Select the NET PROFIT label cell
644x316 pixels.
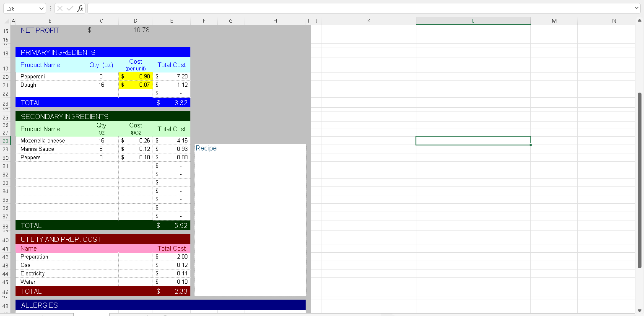coord(40,30)
